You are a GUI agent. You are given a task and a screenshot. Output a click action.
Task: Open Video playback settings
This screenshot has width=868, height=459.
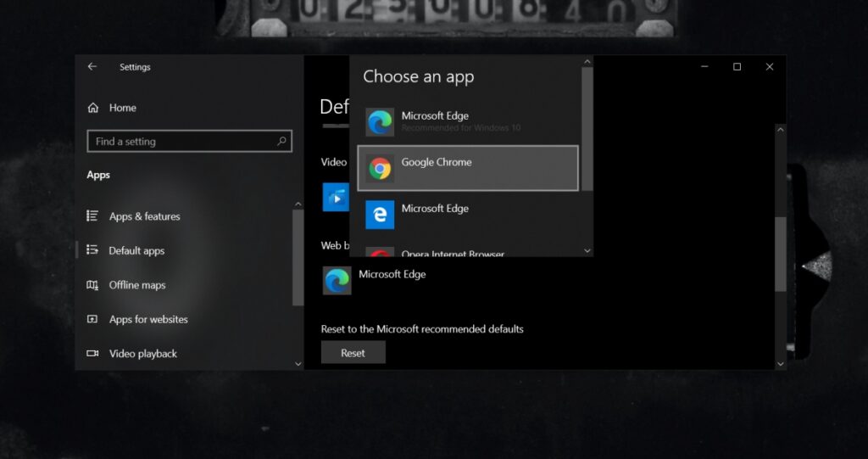pos(142,354)
